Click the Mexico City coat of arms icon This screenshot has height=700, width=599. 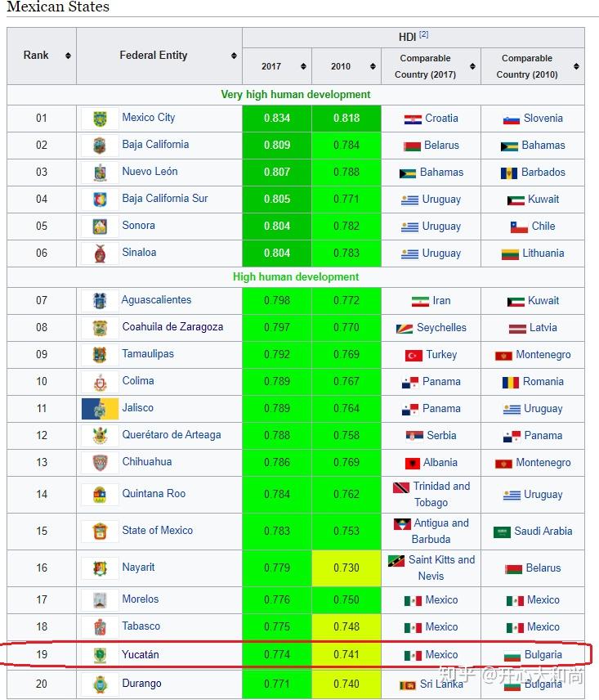point(101,119)
